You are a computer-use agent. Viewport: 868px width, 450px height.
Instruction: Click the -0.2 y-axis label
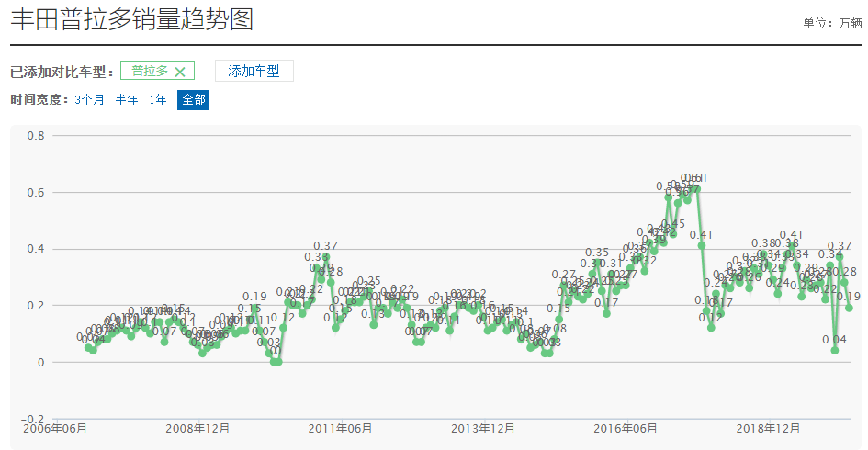point(33,419)
